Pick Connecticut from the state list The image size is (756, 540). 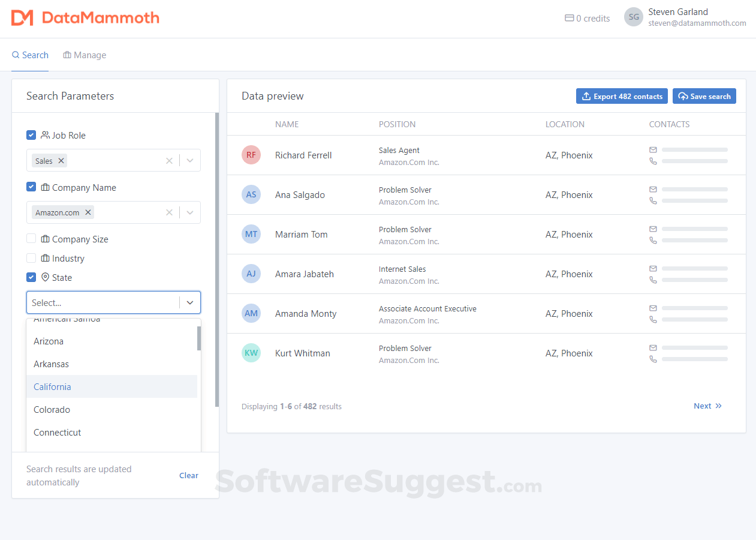coord(112,433)
